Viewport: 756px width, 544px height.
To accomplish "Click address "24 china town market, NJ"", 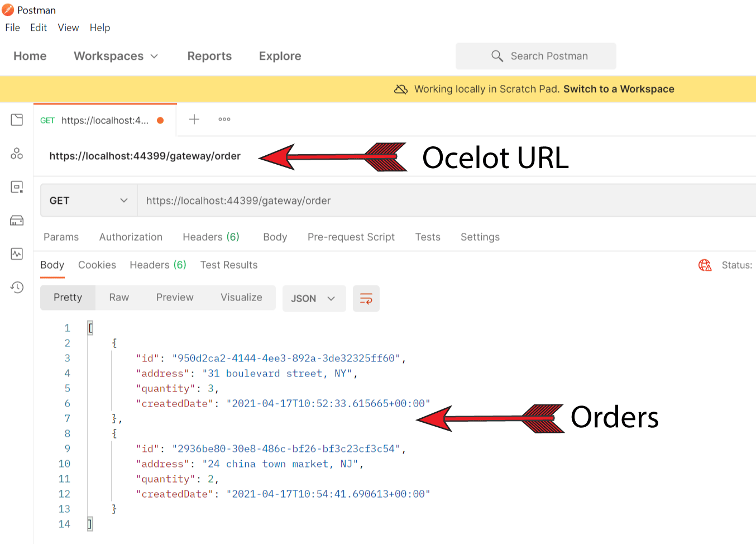I will [x=280, y=464].
